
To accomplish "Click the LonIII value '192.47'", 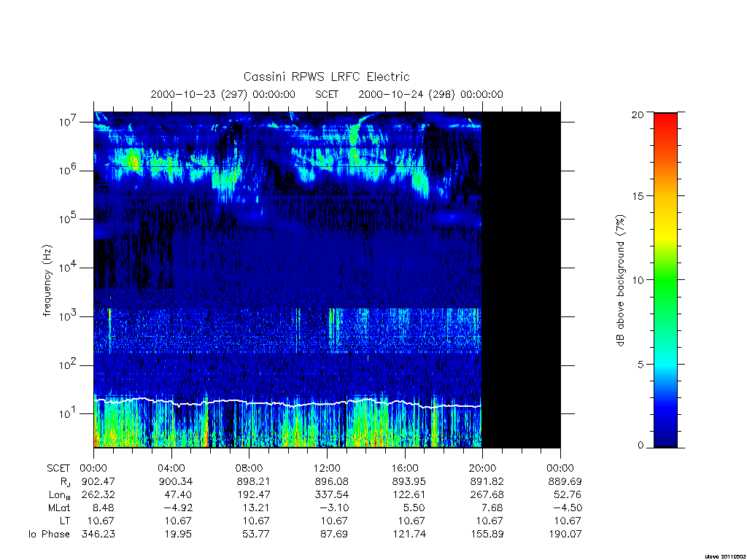I will pos(253,495).
